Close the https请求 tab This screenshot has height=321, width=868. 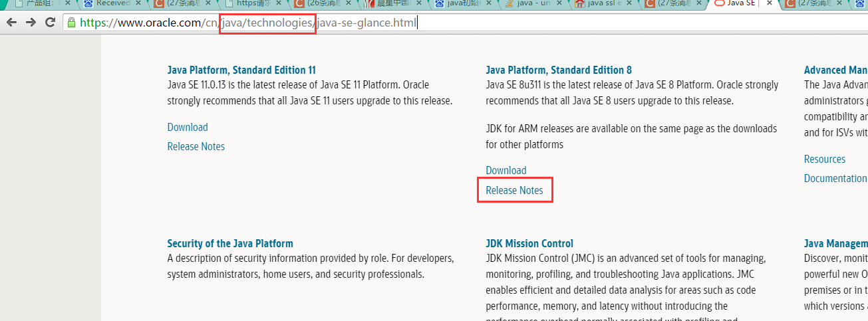278,3
